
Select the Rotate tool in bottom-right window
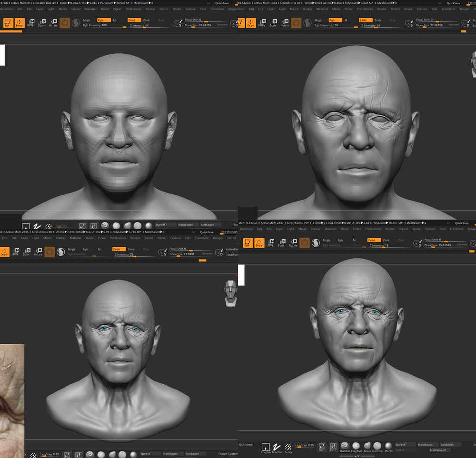point(293,243)
